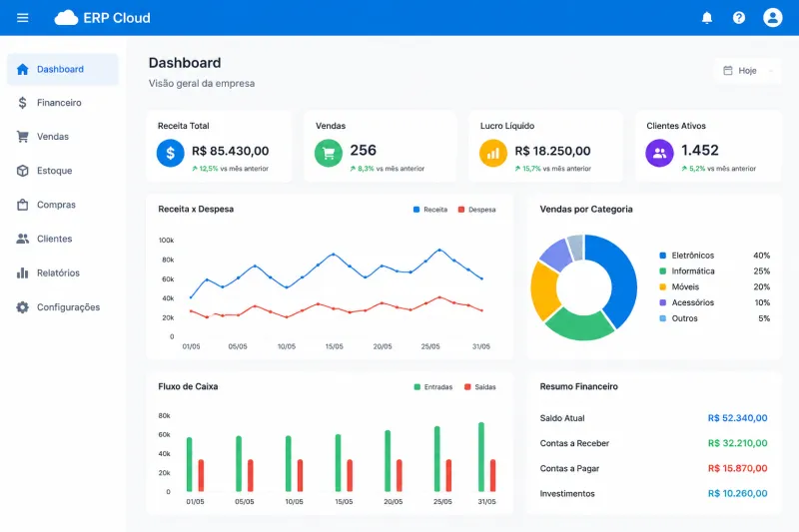
Task: Click the Vendas value 256
Action: pyautogui.click(x=364, y=150)
